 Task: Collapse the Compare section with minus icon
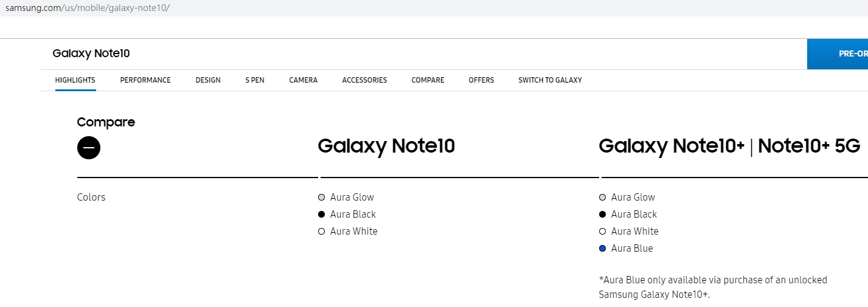coord(89,148)
